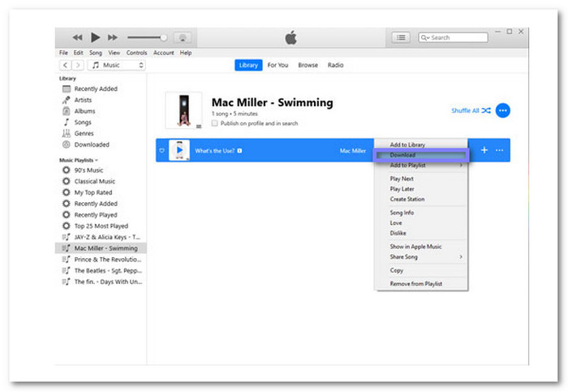Screen dimensions: 568x392
Task: Open the Song menu
Action: coord(96,53)
